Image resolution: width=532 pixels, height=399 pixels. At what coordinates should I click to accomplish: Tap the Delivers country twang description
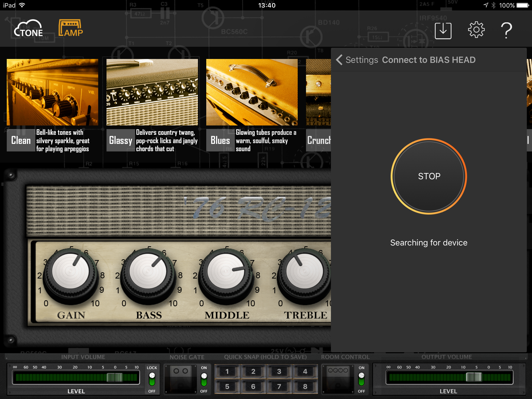tap(167, 141)
